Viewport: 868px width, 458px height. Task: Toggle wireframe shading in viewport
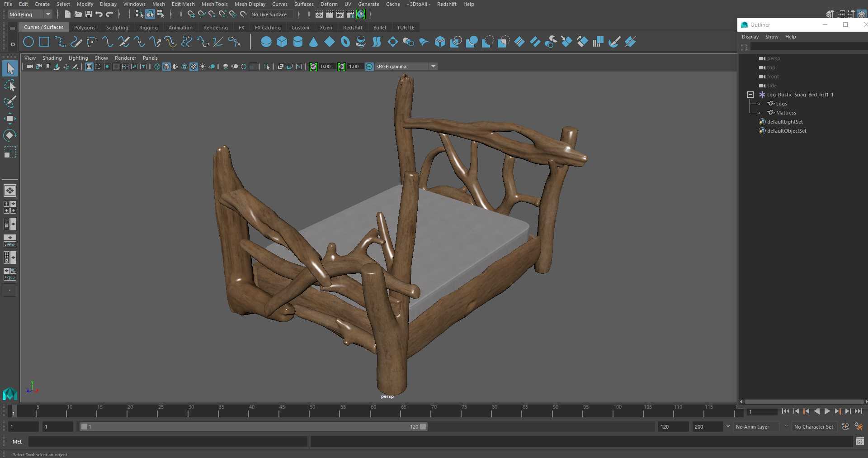157,67
